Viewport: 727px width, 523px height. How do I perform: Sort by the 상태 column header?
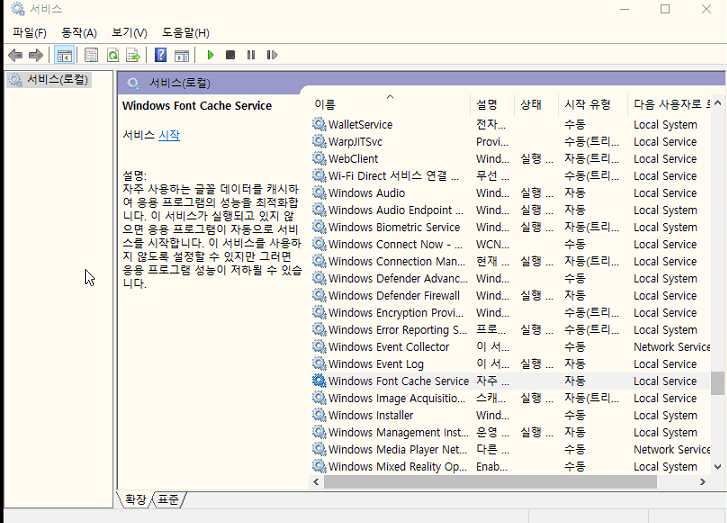pos(537,104)
